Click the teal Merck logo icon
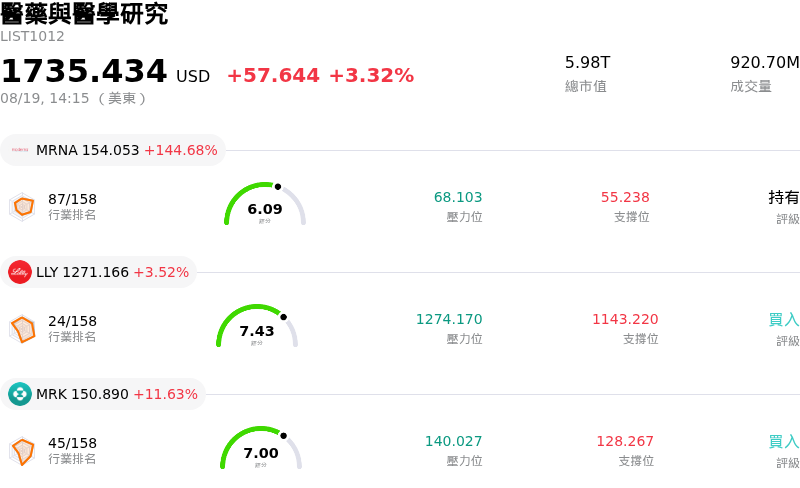This screenshot has height=488, width=800. pos(20,394)
